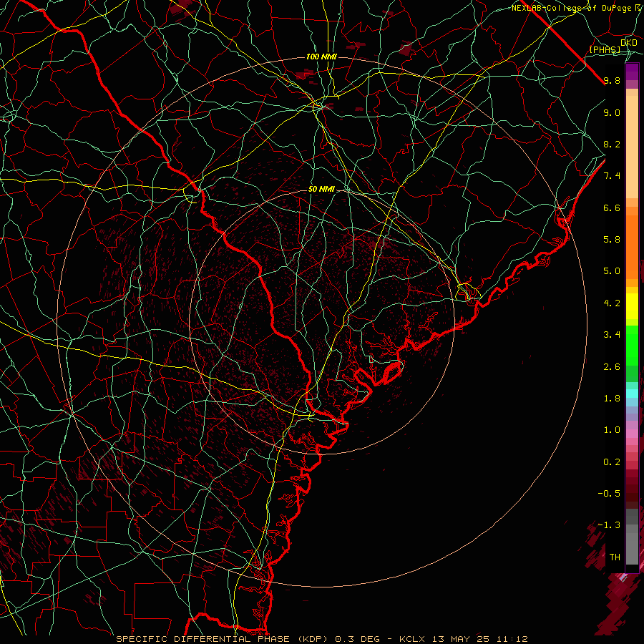The height and width of the screenshot is (644, 644).
Task: Click the 7.4 scale value
Action: pyautogui.click(x=612, y=176)
